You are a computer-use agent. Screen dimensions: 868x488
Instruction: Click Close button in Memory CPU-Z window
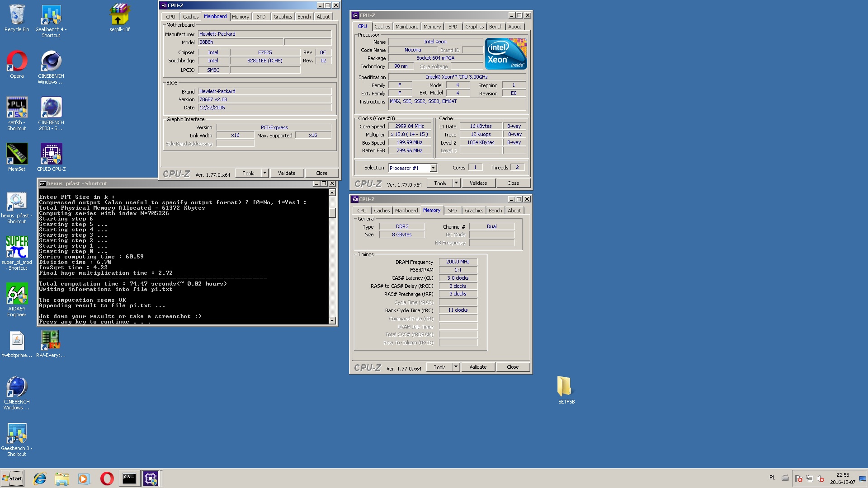pyautogui.click(x=513, y=367)
